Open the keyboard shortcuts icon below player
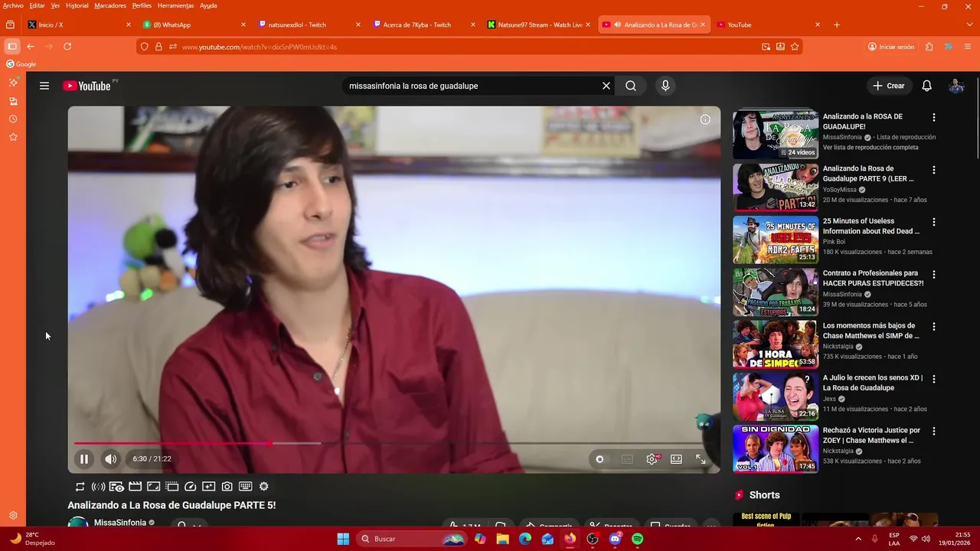Image resolution: width=980 pixels, height=551 pixels. 246,487
